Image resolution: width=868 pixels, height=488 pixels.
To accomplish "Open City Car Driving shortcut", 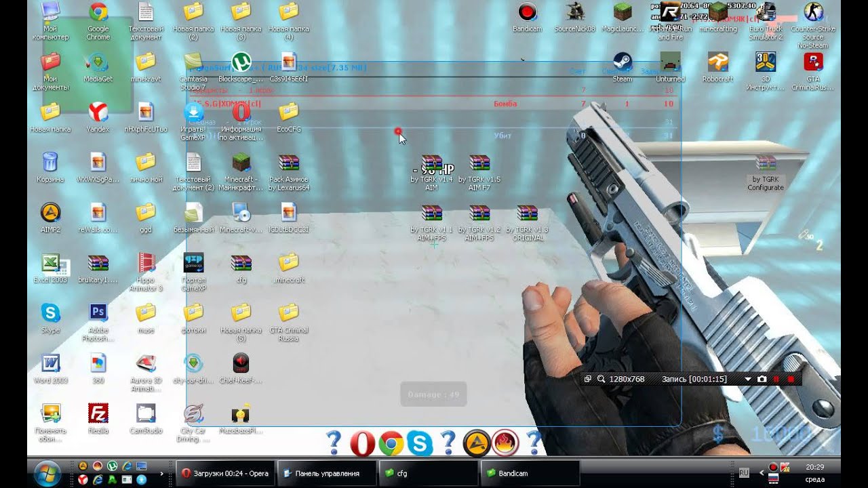I will tap(193, 413).
